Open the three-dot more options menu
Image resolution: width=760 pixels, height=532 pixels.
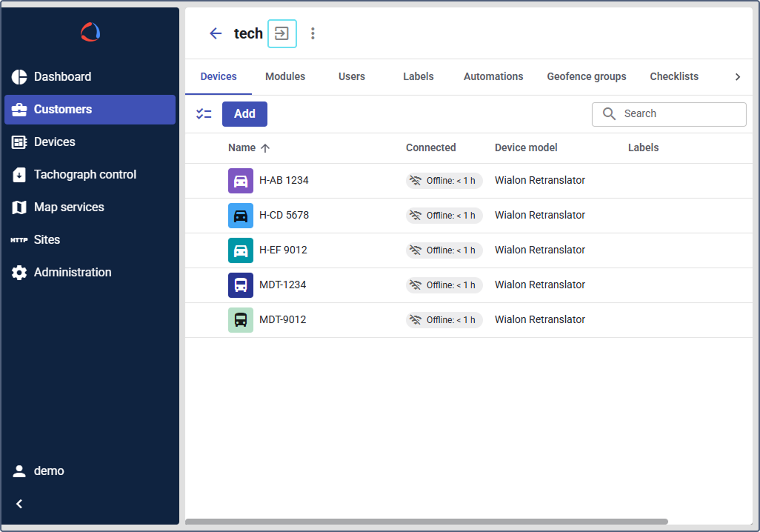313,33
